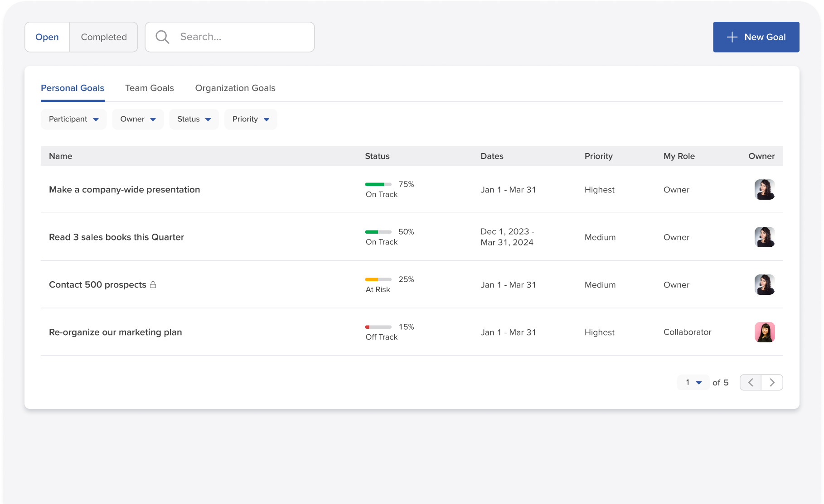Open owner avatar for company-wide presentation row
Viewport: 824px width, 504px height.
[765, 189]
